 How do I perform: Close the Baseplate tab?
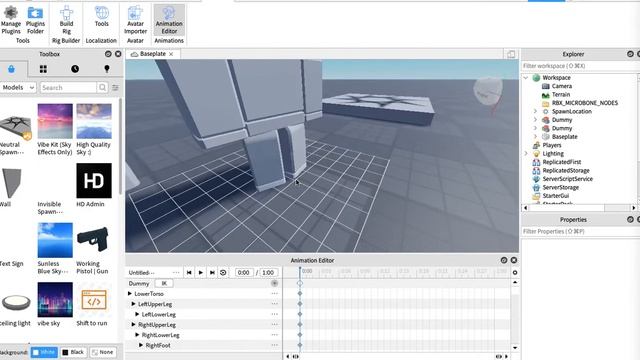171,54
